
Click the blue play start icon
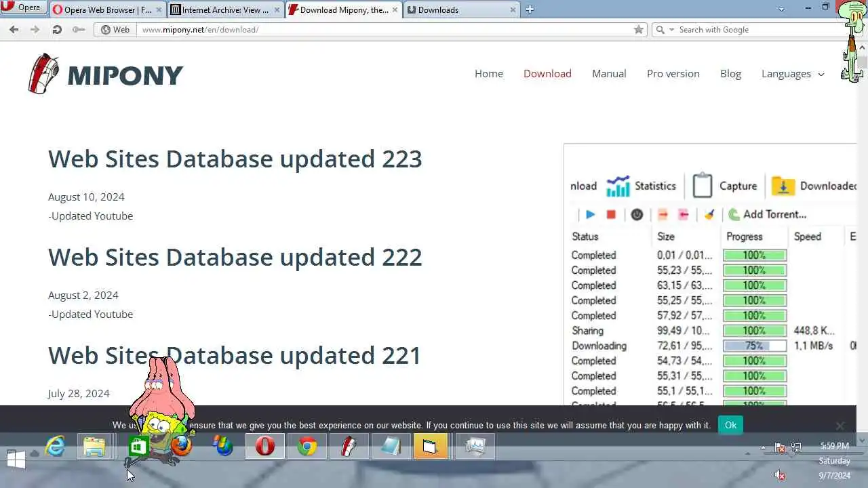pos(590,214)
